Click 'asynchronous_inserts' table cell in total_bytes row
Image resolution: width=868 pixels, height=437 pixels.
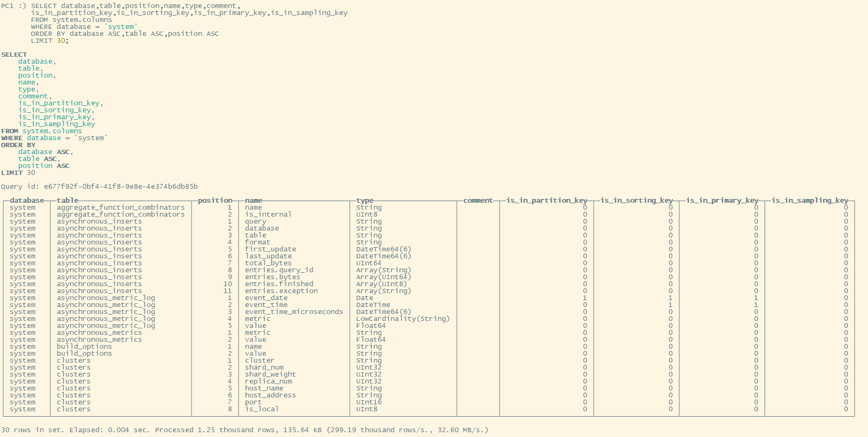[x=99, y=263]
